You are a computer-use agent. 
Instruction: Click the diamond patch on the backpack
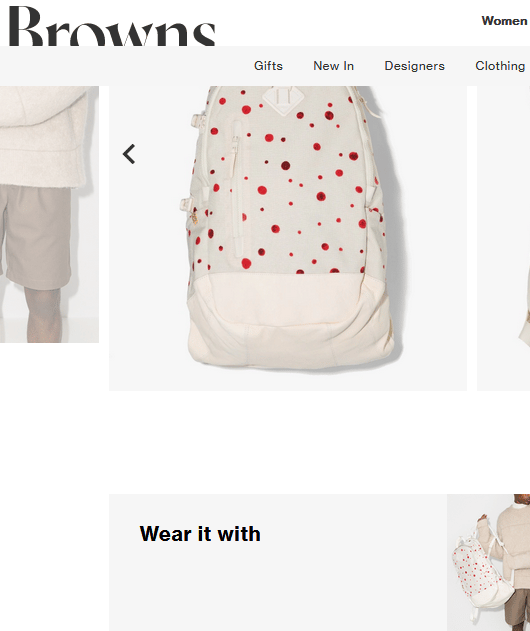(x=283, y=100)
